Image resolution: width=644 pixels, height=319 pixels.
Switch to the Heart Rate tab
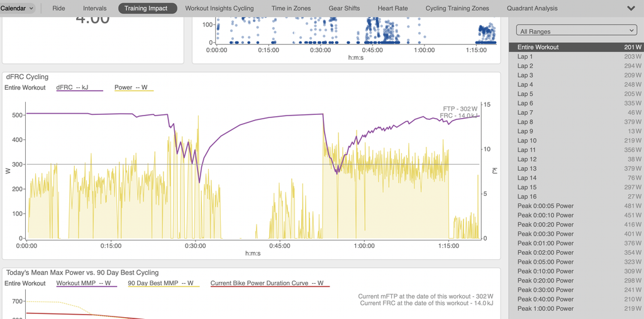392,8
